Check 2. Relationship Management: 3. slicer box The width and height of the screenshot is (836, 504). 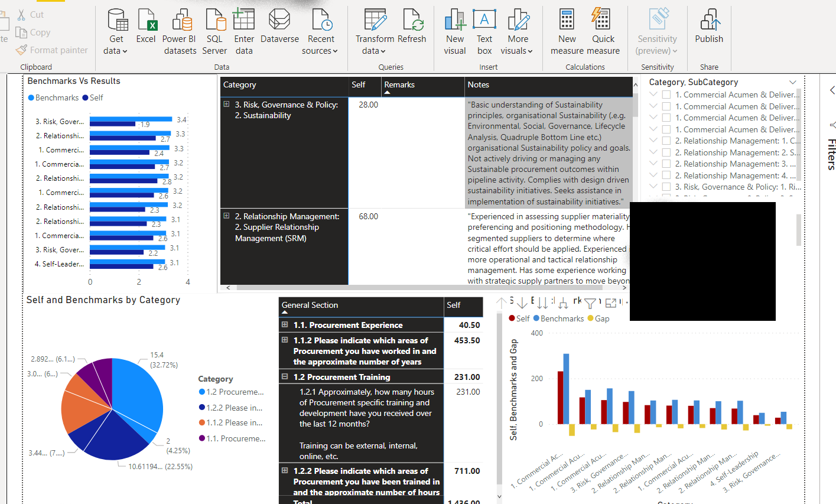coord(666,164)
